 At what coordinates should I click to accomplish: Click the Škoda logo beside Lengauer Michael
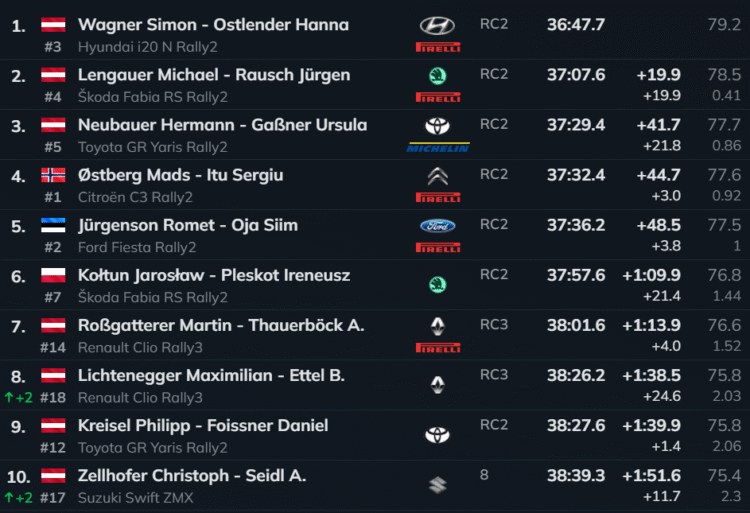point(437,76)
